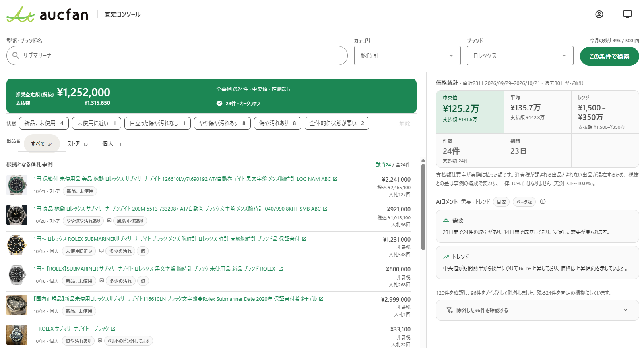Screen dimensions: 644x348
Task: Click the aucfan logo
Action: pos(47,15)
